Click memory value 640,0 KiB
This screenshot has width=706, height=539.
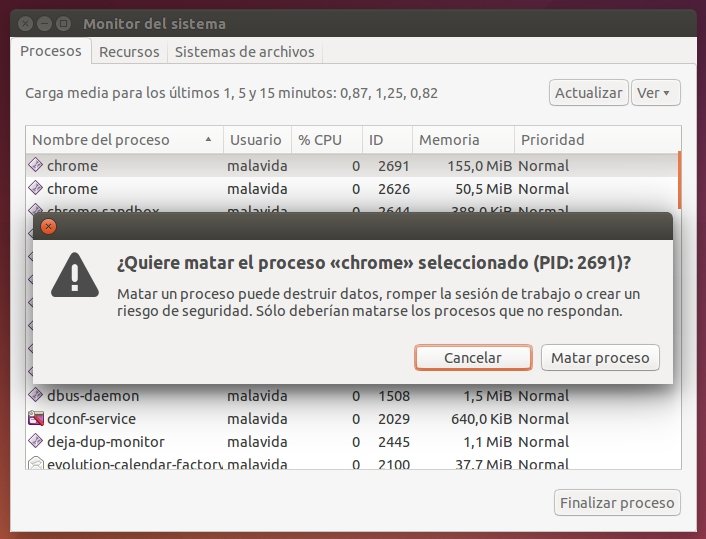point(482,419)
